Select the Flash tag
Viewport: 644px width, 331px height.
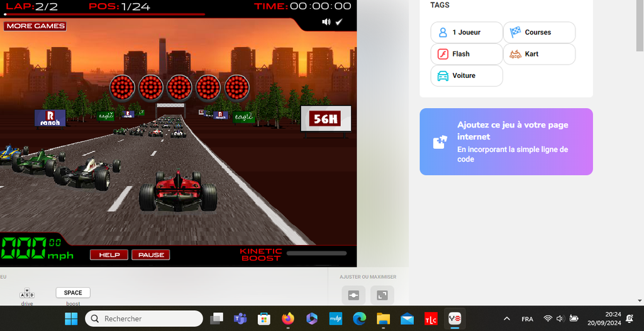coord(467,54)
